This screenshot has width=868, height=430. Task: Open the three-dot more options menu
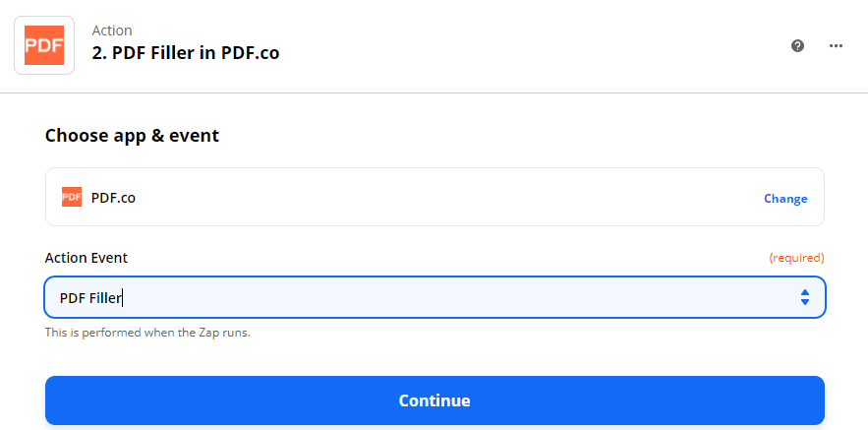tap(837, 46)
